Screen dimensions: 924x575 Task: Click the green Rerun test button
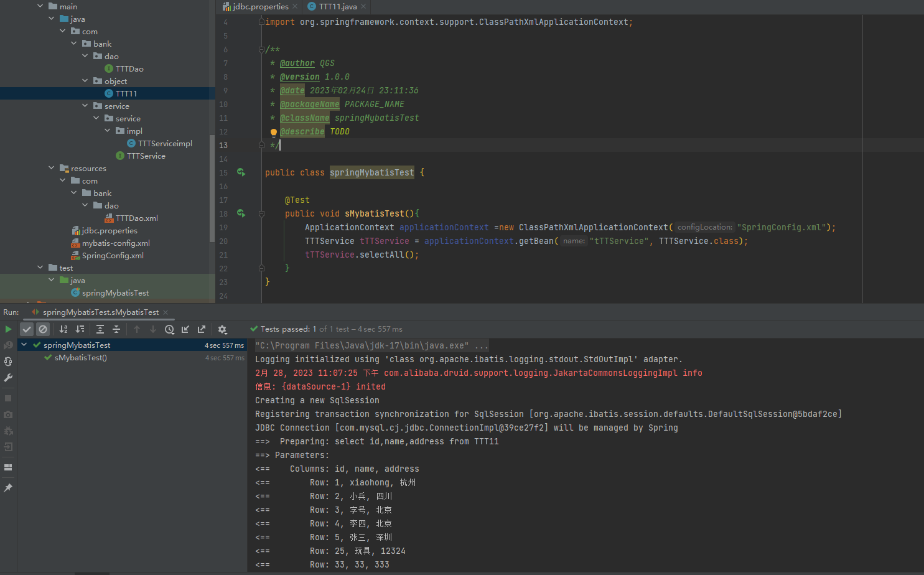tap(8, 329)
